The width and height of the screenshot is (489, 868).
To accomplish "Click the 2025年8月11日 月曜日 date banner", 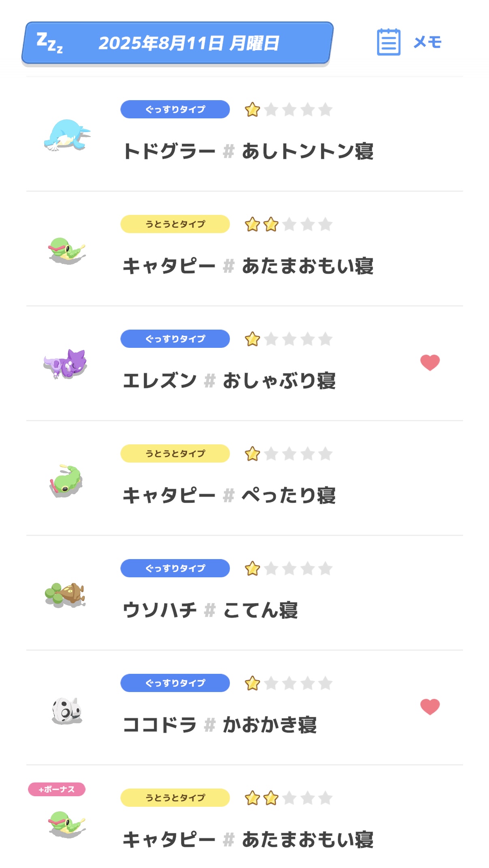I will pyautogui.click(x=189, y=43).
